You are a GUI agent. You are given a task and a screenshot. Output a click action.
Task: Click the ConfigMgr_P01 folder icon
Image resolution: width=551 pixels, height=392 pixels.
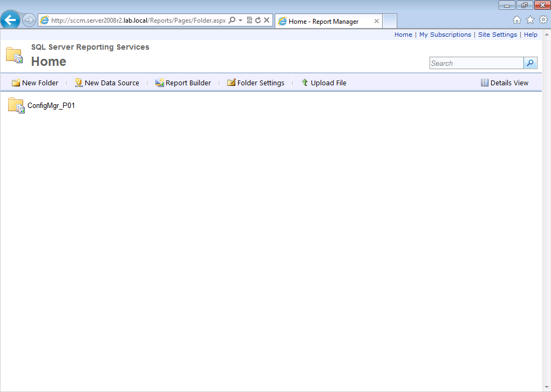[16, 105]
